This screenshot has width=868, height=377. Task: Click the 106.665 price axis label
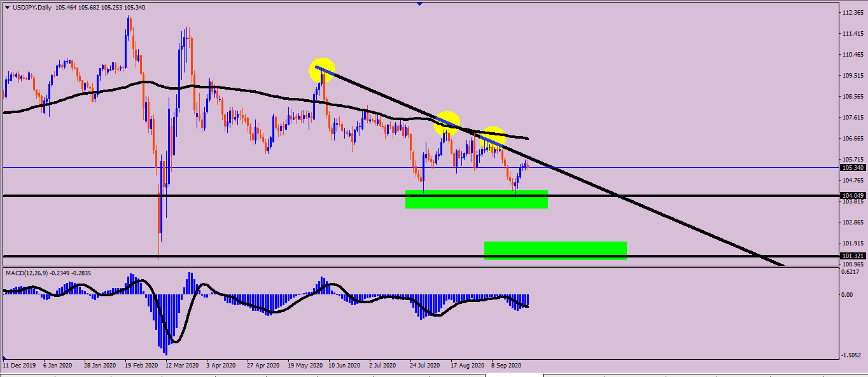click(x=851, y=139)
